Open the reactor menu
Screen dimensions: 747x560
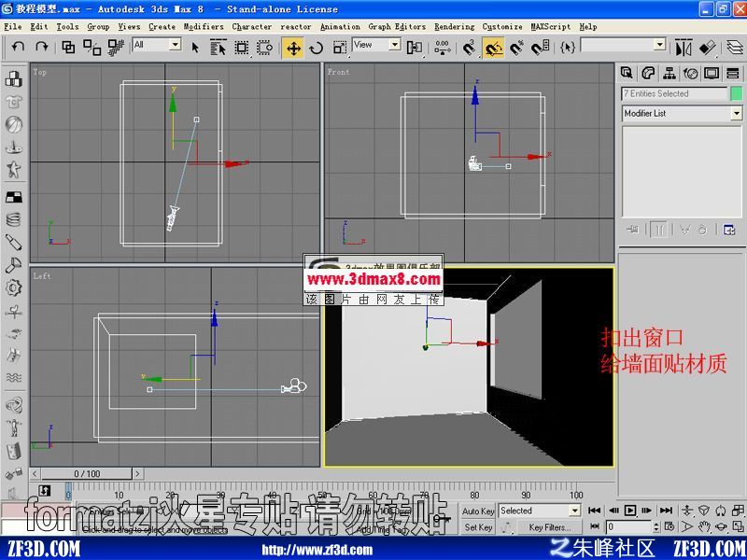pyautogui.click(x=295, y=27)
